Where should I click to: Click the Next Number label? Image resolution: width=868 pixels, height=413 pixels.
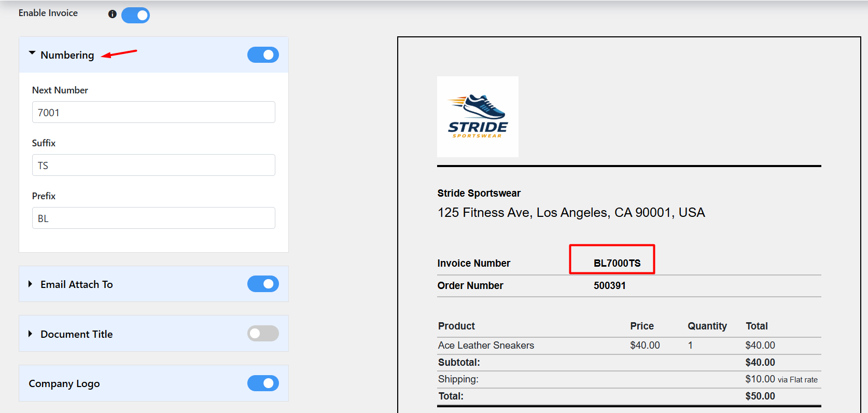tap(60, 90)
